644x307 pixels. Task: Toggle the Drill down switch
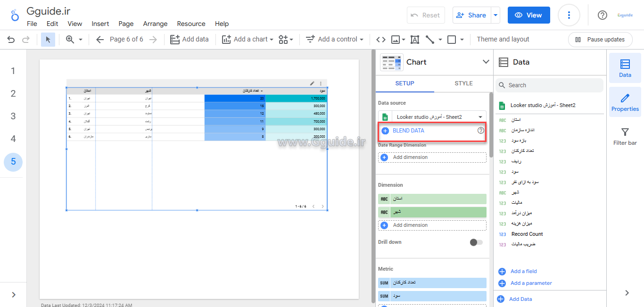(x=476, y=242)
